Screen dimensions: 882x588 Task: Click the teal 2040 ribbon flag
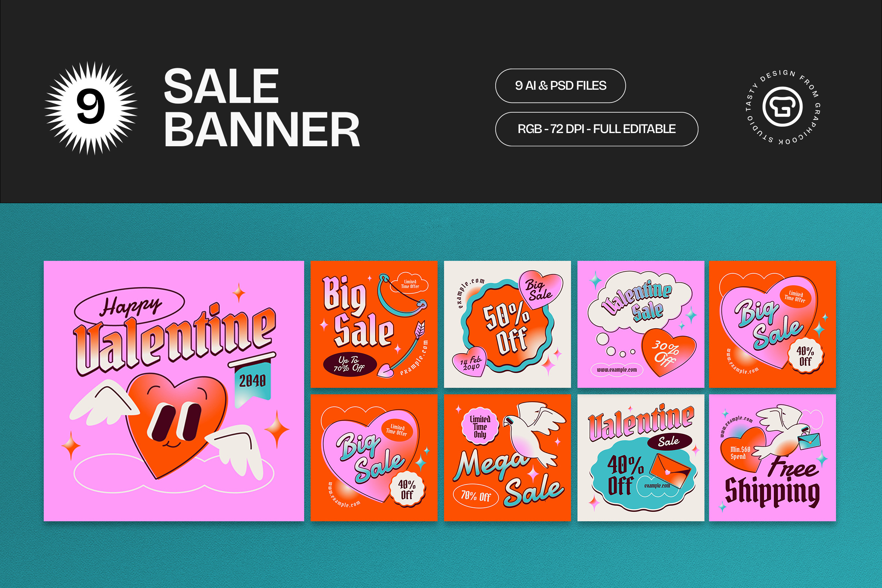click(x=252, y=380)
